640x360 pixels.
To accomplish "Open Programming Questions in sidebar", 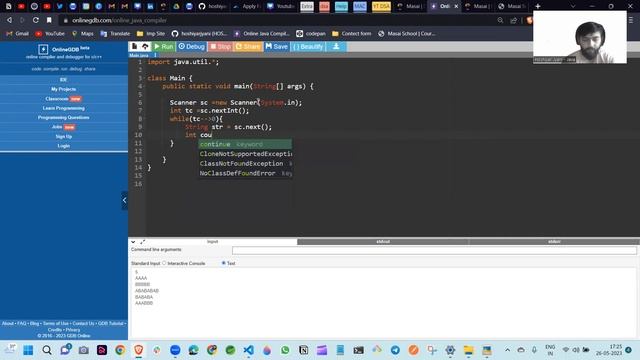I will coord(64,118).
